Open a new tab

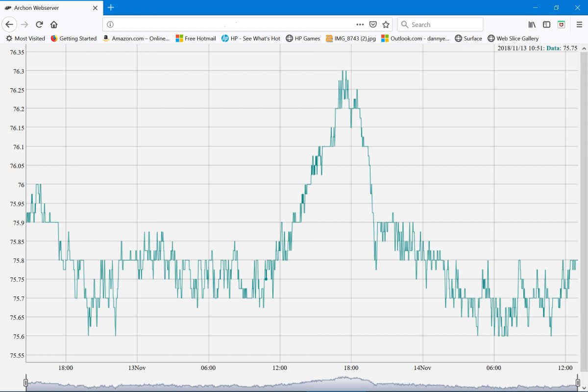111,7
